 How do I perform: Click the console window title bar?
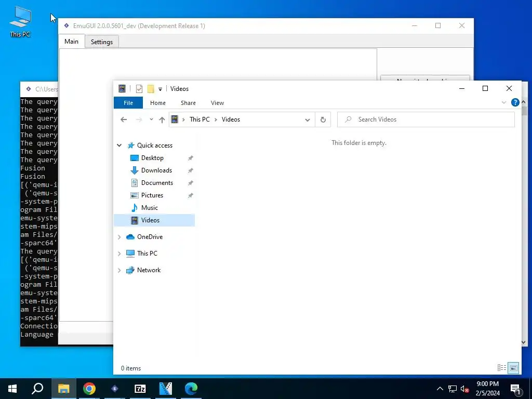pyautogui.click(x=39, y=89)
